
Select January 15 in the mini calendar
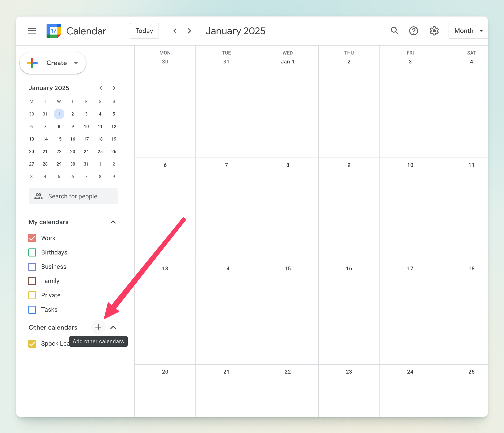59,139
